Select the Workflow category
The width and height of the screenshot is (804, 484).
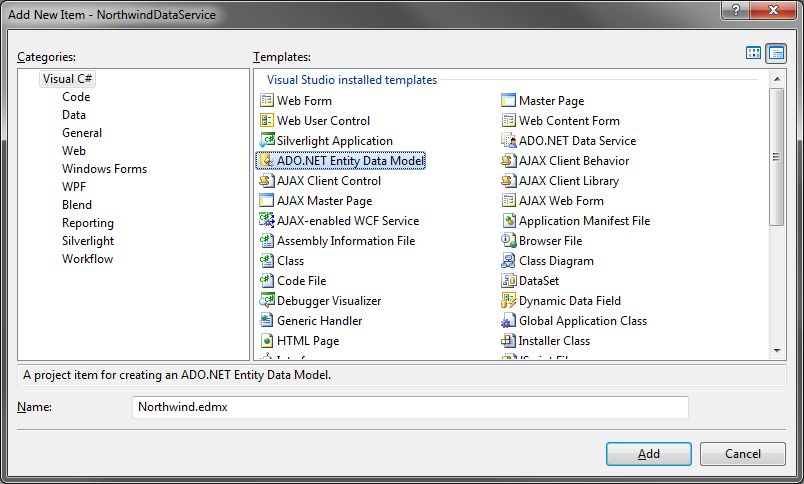(88, 258)
